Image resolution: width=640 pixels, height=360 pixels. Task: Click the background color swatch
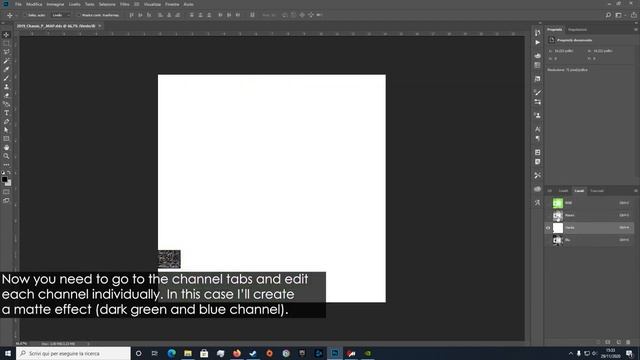click(x=9, y=183)
